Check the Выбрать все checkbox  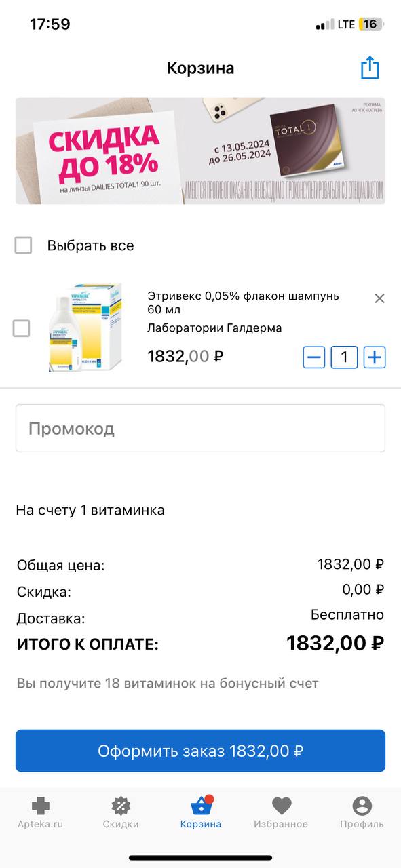click(x=23, y=245)
